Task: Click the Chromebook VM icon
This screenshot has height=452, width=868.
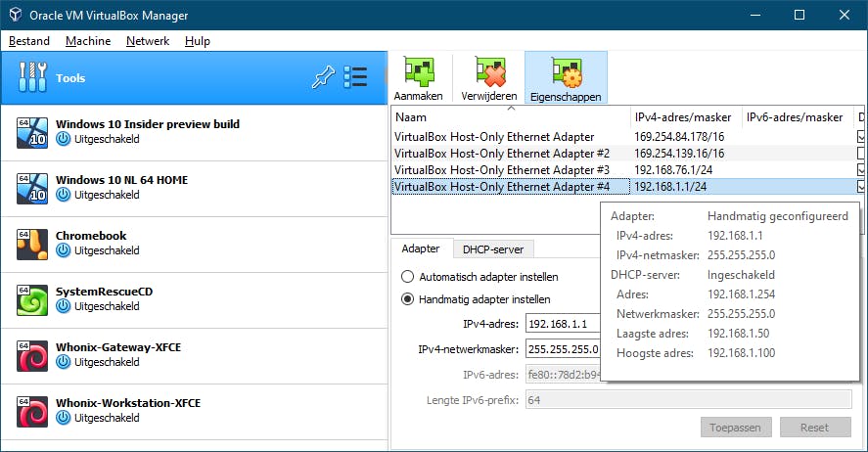Action: coord(32,244)
